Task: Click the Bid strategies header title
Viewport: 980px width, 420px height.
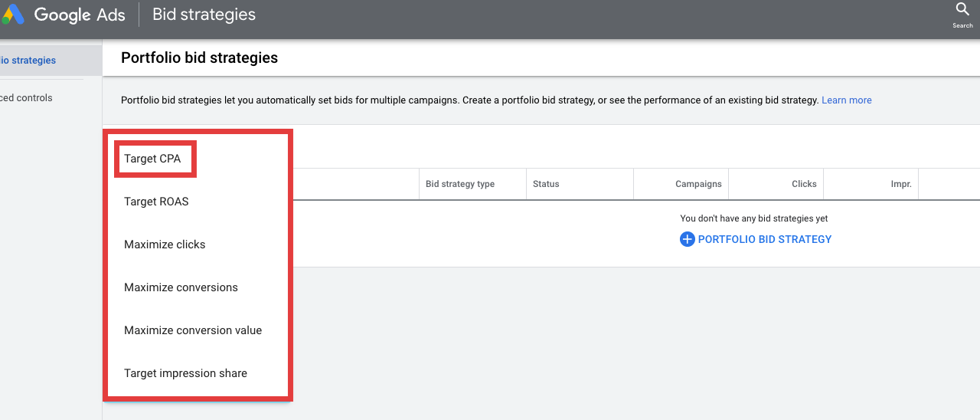Action: coord(204,15)
